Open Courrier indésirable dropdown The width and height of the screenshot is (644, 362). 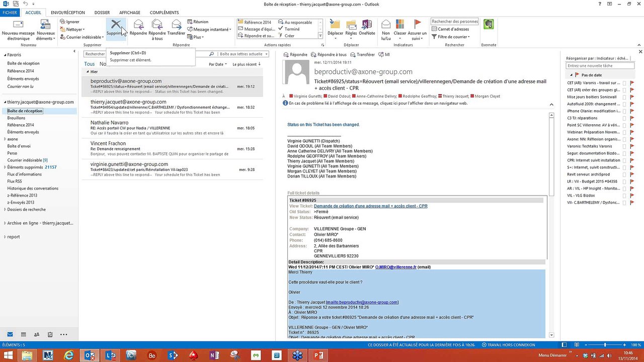click(x=82, y=37)
